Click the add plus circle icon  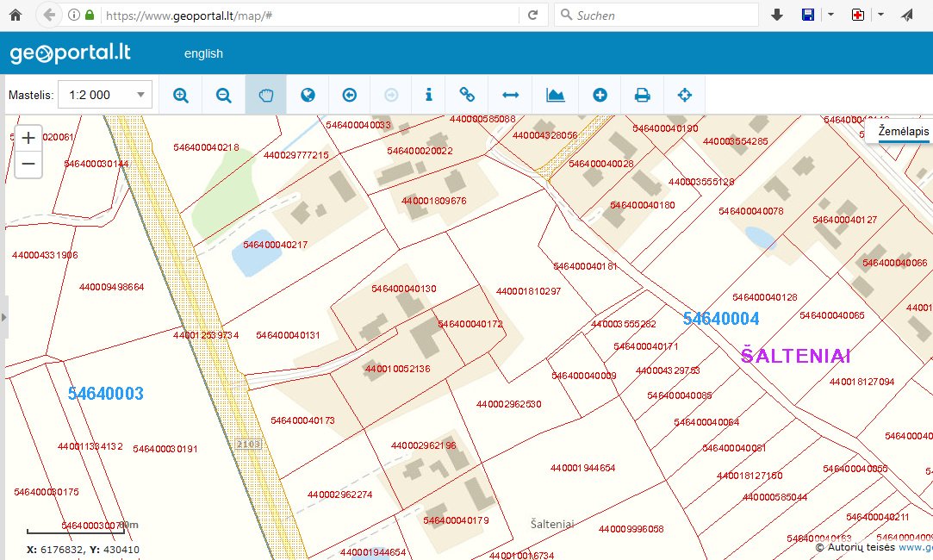point(600,95)
